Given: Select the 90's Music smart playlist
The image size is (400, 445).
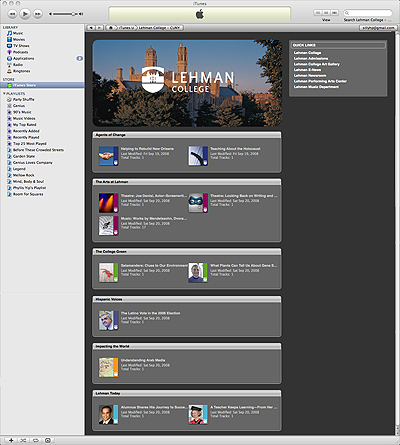Looking at the screenshot, I should (x=22, y=112).
